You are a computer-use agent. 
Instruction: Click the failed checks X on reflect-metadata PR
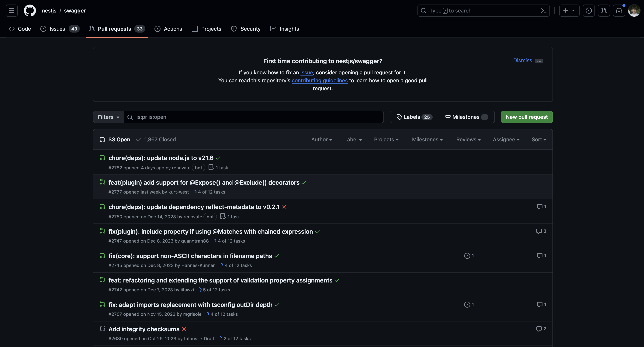284,207
